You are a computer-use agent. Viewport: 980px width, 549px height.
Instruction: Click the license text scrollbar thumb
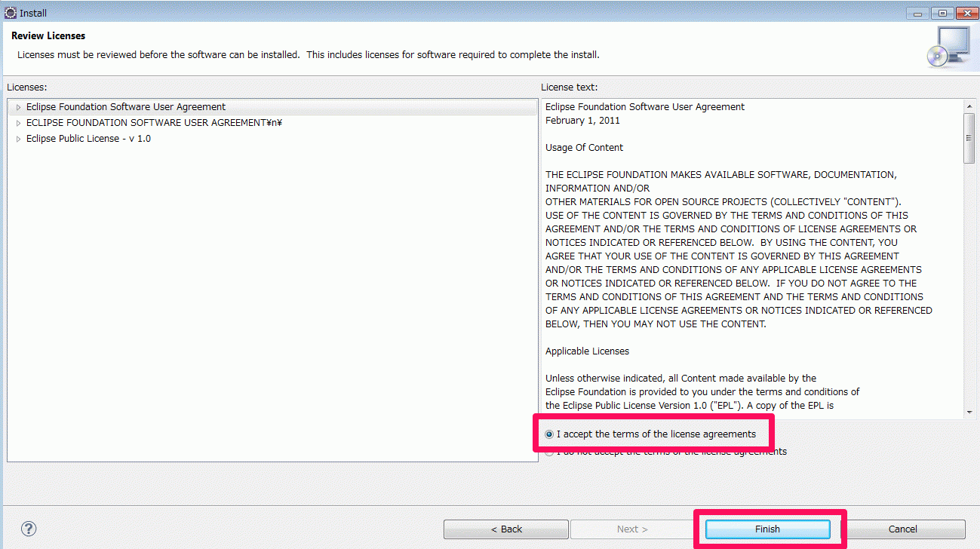coord(969,138)
